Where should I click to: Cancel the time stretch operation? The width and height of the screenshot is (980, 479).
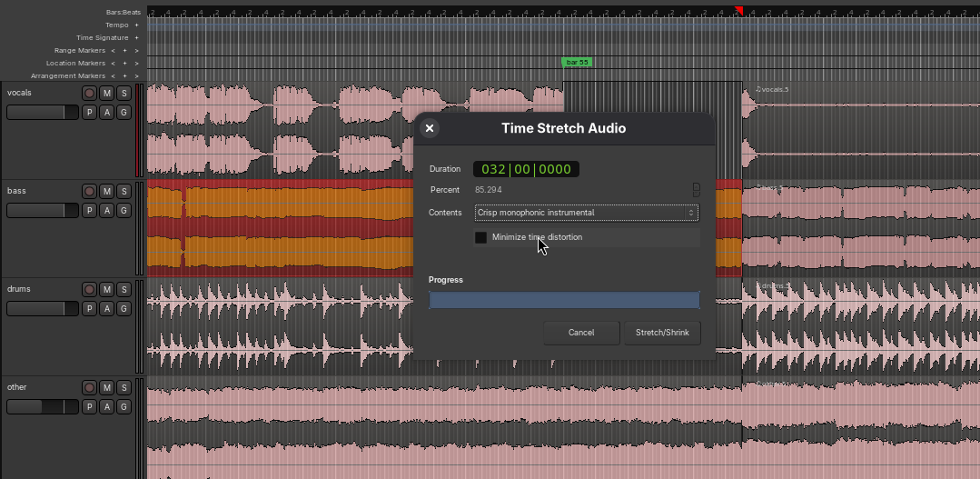tap(581, 333)
